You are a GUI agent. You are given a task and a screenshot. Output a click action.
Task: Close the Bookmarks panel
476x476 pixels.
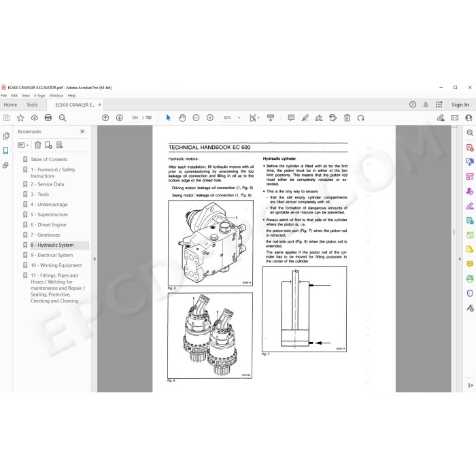(x=82, y=131)
